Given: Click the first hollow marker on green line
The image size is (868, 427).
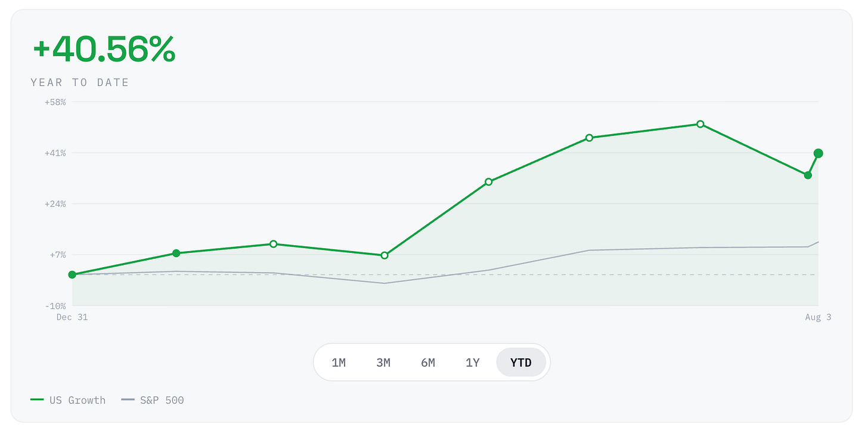Looking at the screenshot, I should tap(273, 244).
